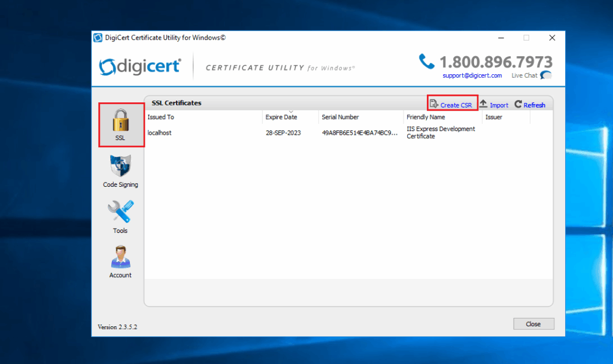Open the Tools section
Image resolution: width=613 pixels, height=364 pixels.
point(120,217)
